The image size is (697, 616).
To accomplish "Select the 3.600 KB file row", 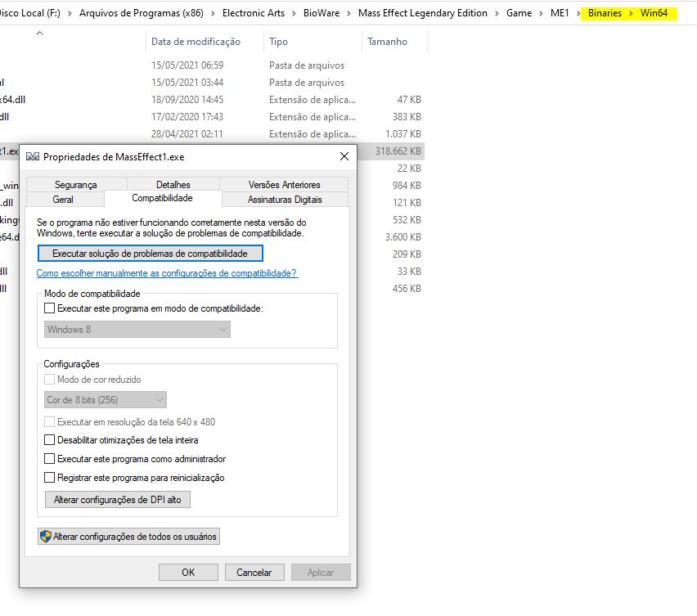I will (391, 237).
